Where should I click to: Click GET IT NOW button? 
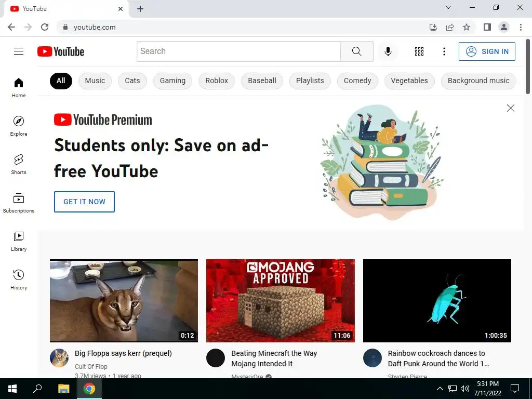coord(84,202)
